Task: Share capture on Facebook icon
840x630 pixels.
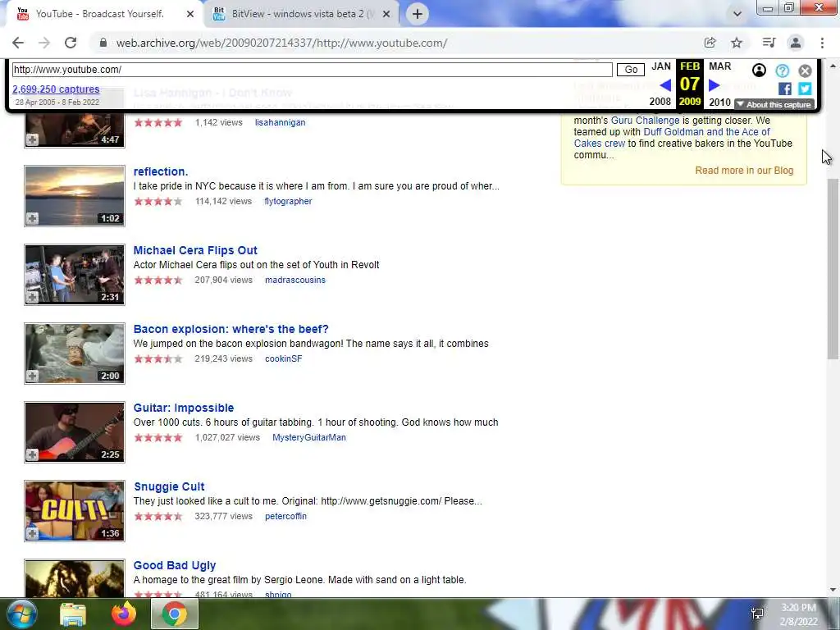Action: pyautogui.click(x=785, y=89)
